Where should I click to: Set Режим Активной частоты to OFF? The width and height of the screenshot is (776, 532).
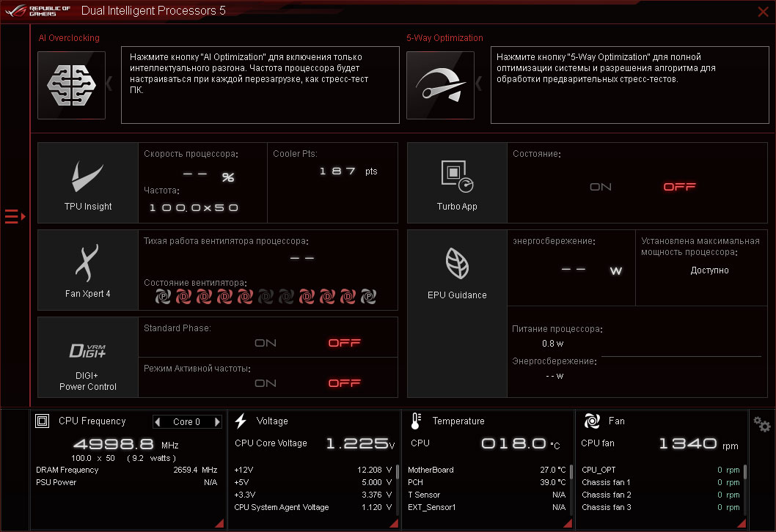point(345,383)
